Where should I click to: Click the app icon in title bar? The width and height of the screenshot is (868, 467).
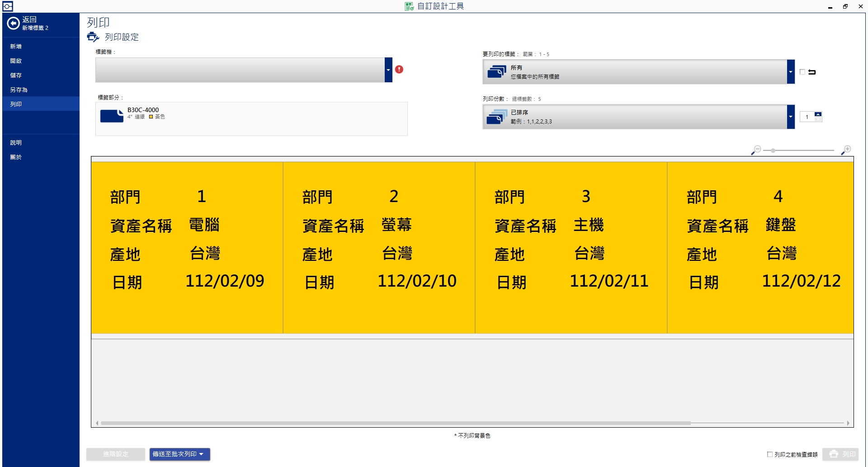8,6
